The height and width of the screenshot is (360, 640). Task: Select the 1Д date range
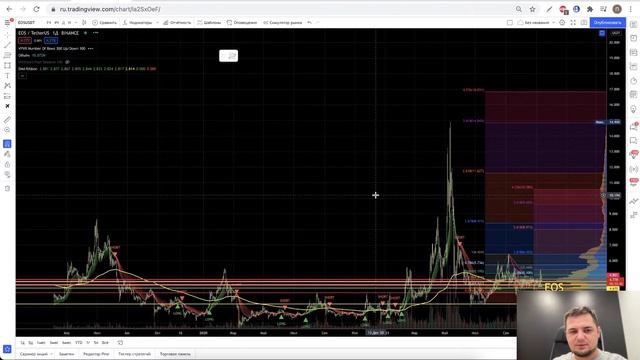22,342
